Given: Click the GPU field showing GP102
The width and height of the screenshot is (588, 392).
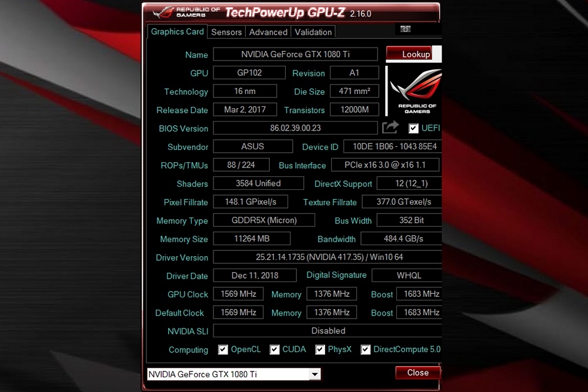Looking at the screenshot, I should pos(249,72).
